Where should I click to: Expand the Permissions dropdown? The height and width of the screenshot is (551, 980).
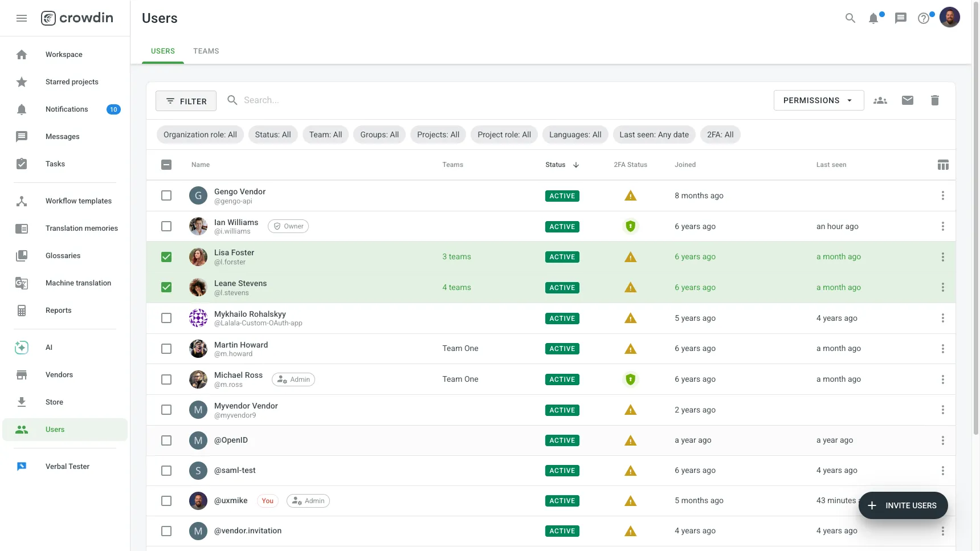818,101
